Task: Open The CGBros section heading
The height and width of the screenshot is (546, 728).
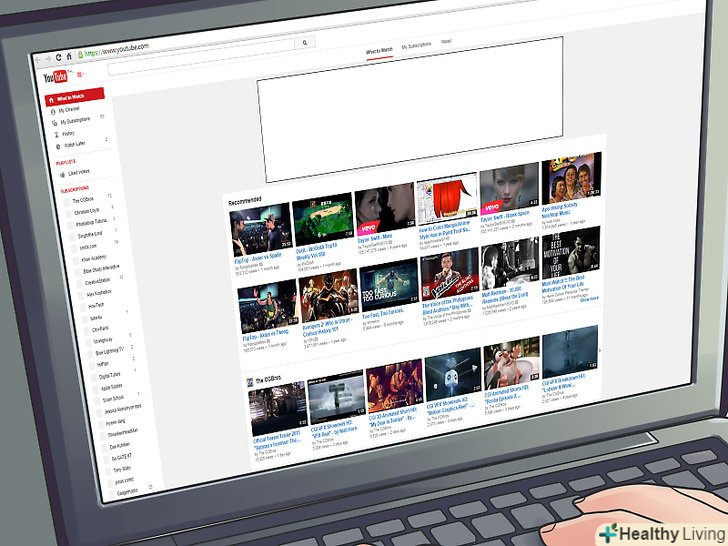Action: 268,379
